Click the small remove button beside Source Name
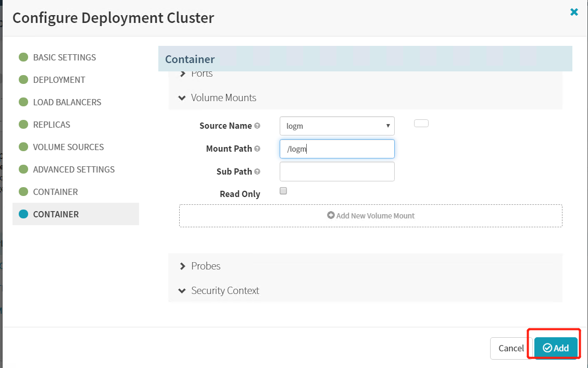 coord(421,124)
